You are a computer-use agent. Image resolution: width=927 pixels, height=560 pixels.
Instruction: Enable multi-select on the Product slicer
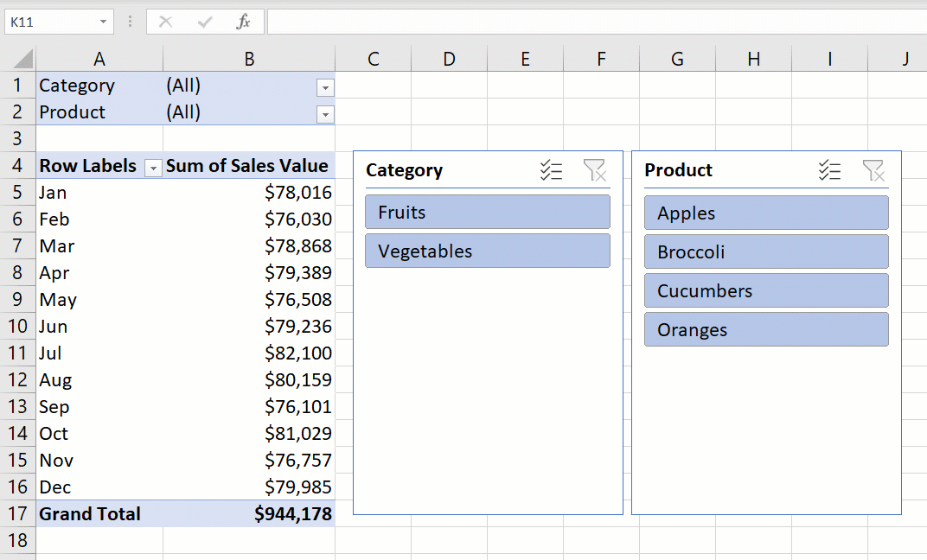point(830,170)
